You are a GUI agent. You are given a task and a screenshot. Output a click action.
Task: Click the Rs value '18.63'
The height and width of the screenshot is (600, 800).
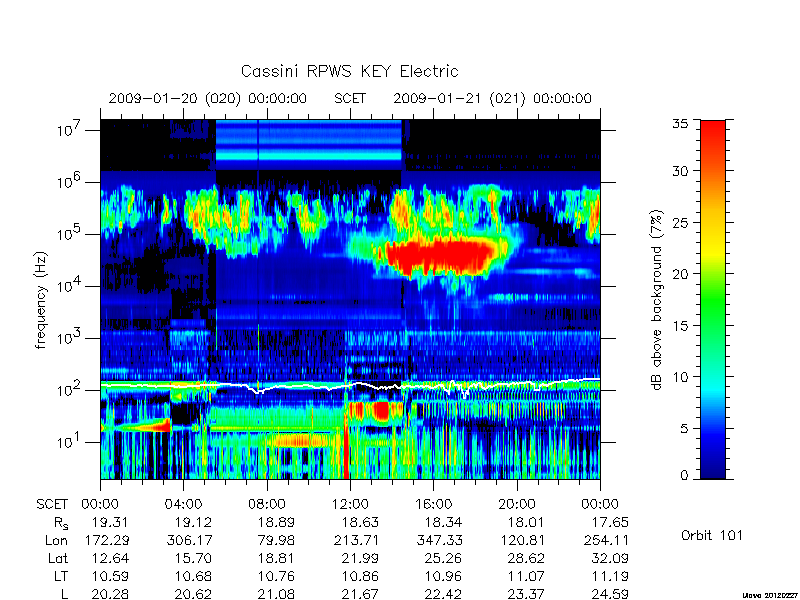tap(360, 522)
